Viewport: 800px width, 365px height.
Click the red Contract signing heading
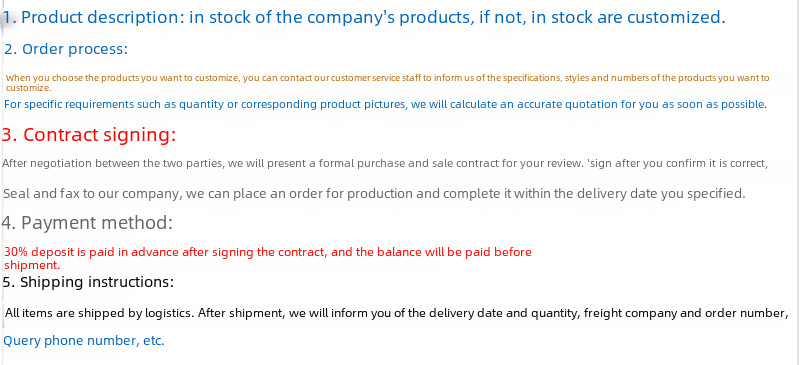click(89, 135)
